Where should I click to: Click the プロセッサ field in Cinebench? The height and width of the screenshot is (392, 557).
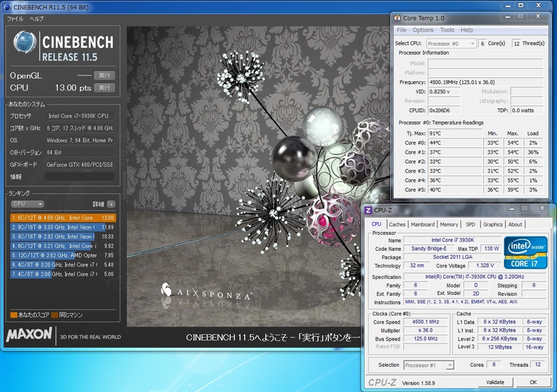pyautogui.click(x=79, y=116)
